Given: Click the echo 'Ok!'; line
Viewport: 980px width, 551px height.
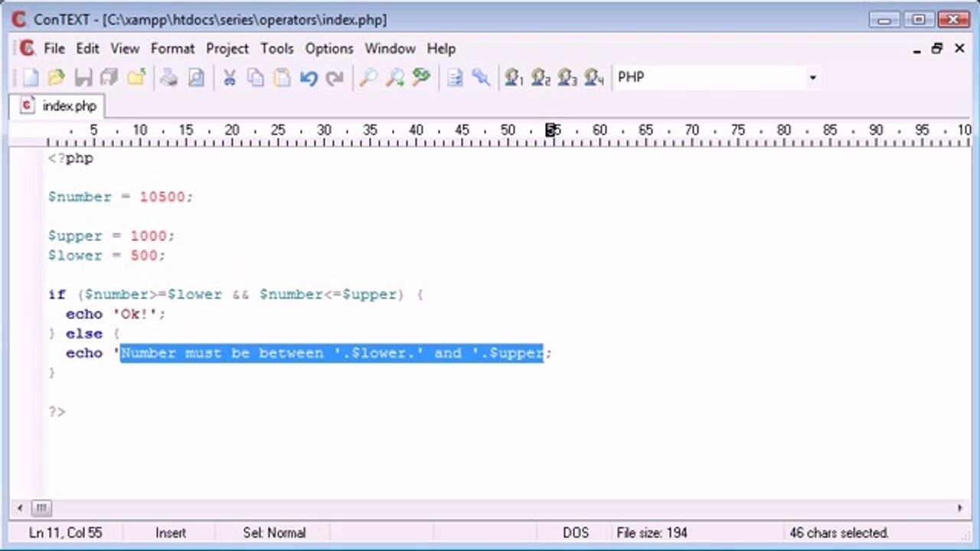Looking at the screenshot, I should [116, 314].
